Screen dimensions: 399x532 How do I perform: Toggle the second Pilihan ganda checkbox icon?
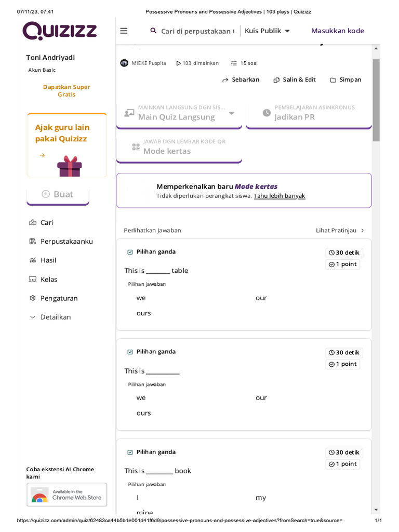coord(130,352)
